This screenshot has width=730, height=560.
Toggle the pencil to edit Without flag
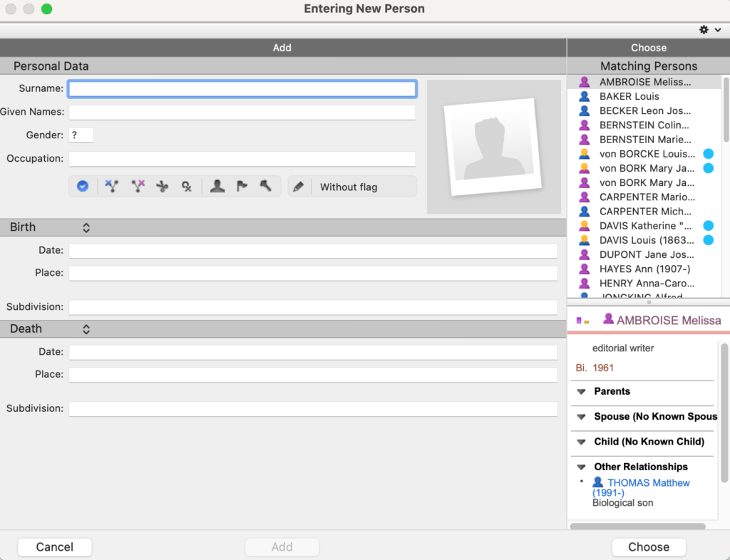pos(297,186)
